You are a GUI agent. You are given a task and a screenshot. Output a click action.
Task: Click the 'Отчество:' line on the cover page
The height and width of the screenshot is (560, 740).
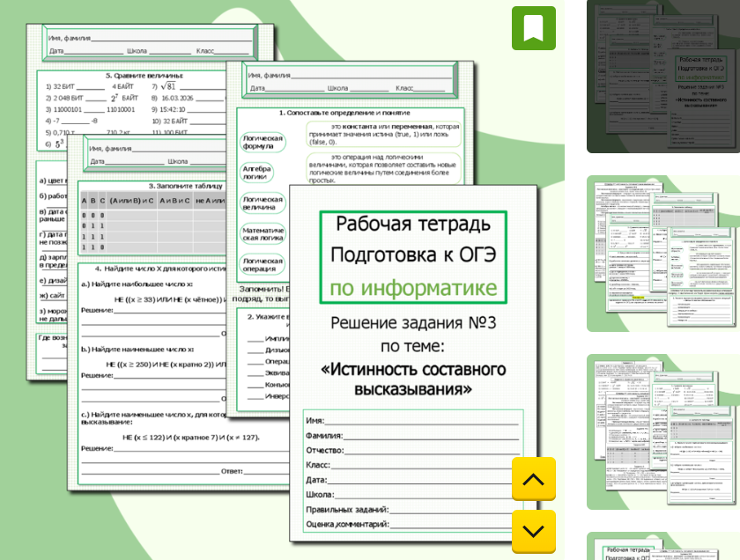[412, 450]
